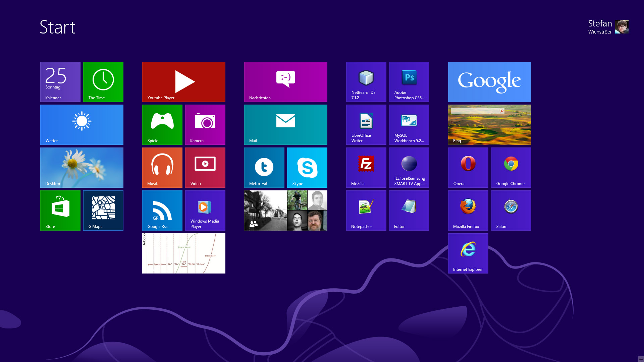The image size is (644, 362).
Task: Open the Bing landscape tile
Action: coord(490,125)
